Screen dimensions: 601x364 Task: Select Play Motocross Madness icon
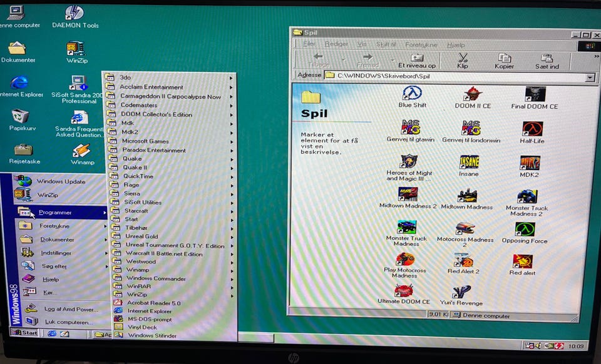click(405, 265)
